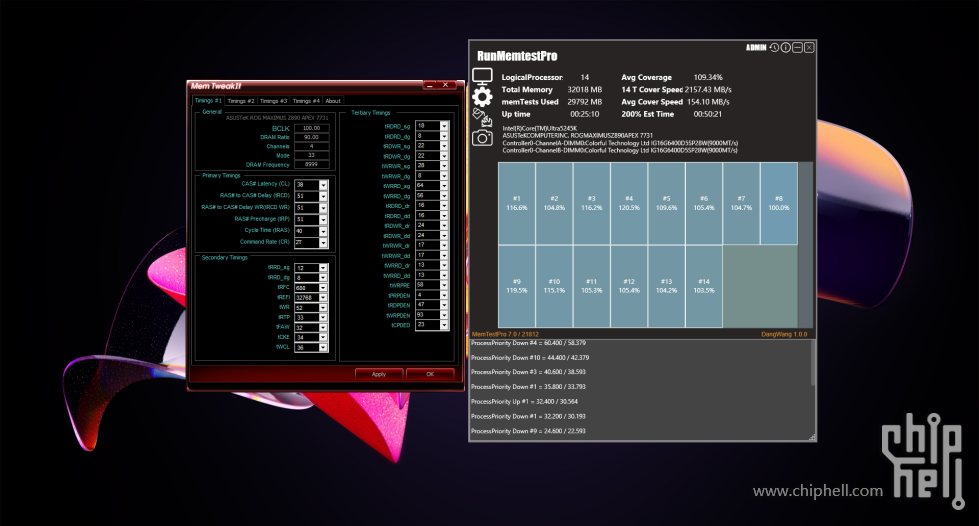Click the monitor icon in RunMemtestPro
This screenshot has height=526, width=979.
coord(482,77)
